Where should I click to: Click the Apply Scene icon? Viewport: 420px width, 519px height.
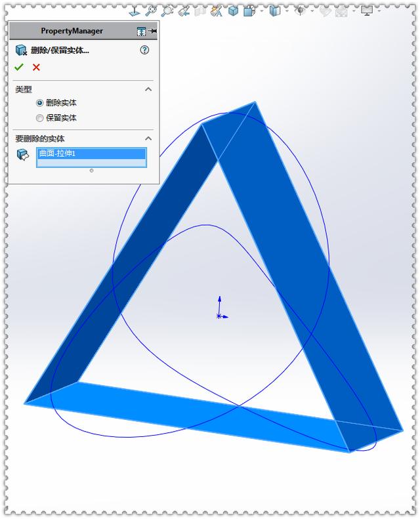coord(325,12)
